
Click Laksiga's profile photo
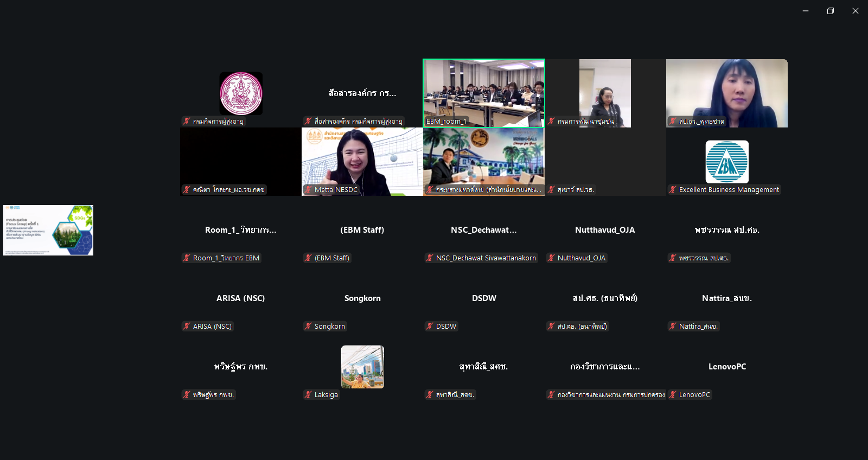point(362,367)
